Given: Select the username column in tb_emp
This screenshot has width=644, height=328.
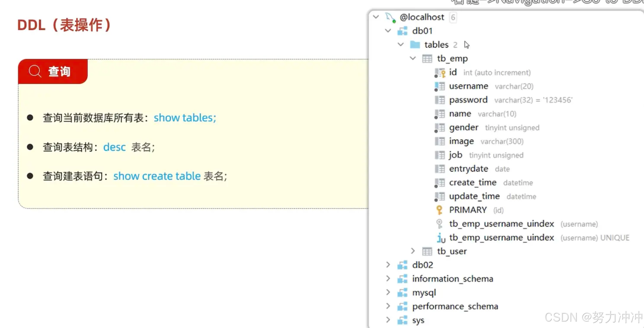Looking at the screenshot, I should pos(468,86).
